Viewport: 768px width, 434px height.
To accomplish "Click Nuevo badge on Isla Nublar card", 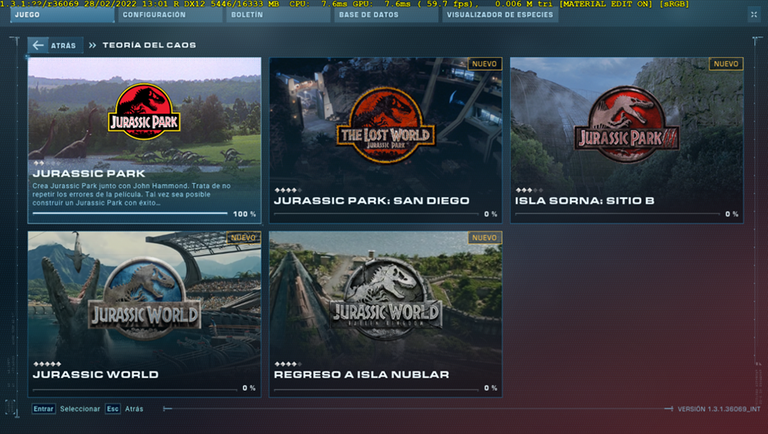I will tap(484, 238).
